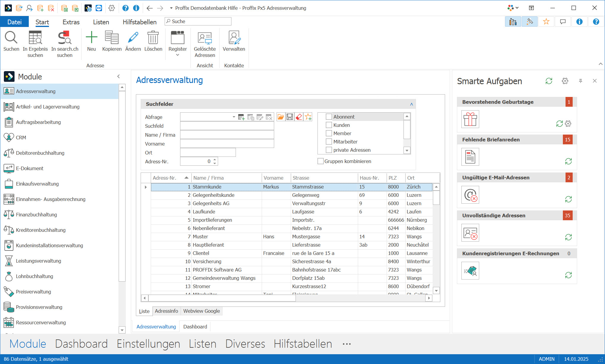605x364 pixels.
Task: Check the Abonnent group checkbox
Action: pyautogui.click(x=329, y=117)
